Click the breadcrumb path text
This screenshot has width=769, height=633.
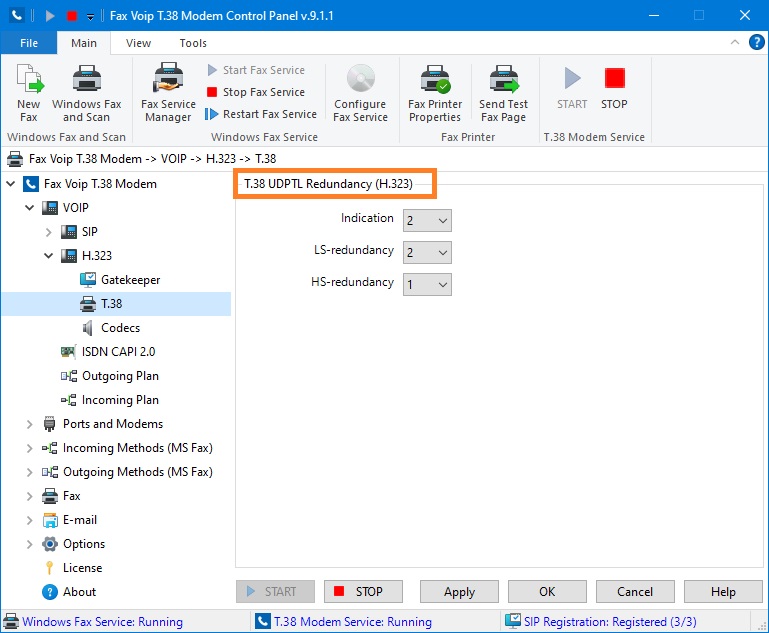point(153,159)
